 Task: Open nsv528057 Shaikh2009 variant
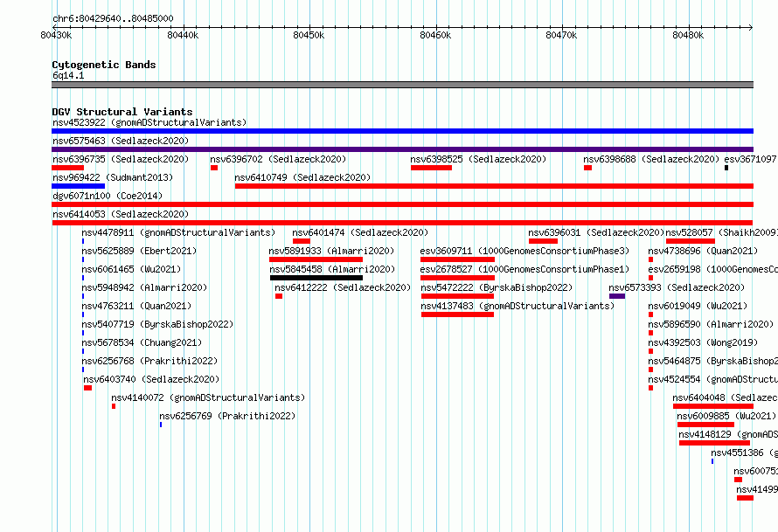pos(721,232)
